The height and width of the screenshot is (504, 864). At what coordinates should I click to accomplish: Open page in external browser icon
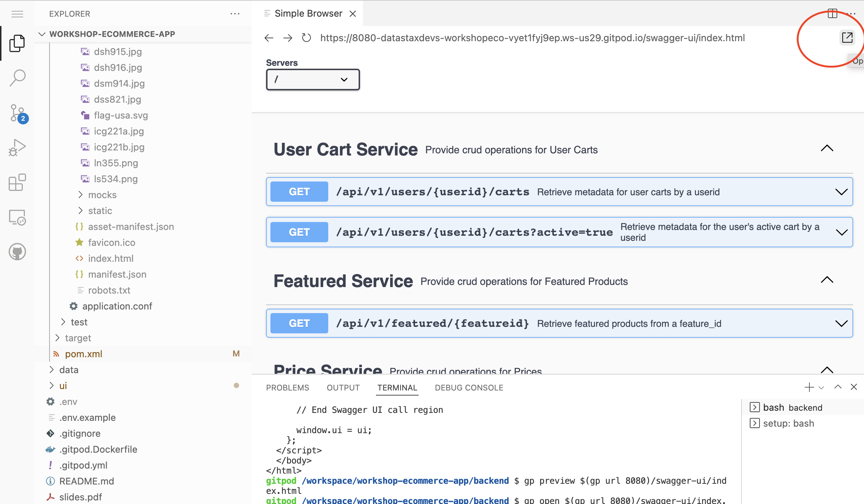[847, 37]
